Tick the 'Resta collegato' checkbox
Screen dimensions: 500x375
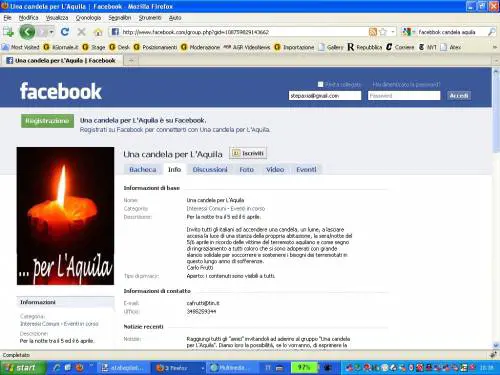[x=320, y=84]
